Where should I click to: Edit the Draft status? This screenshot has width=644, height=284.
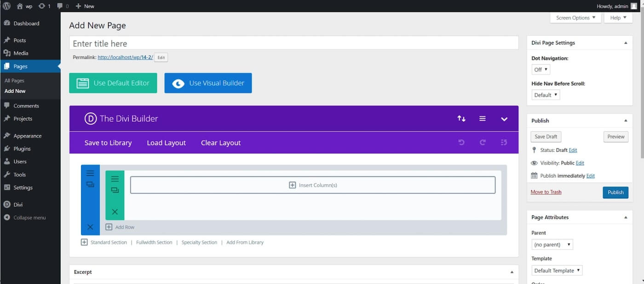(x=573, y=150)
